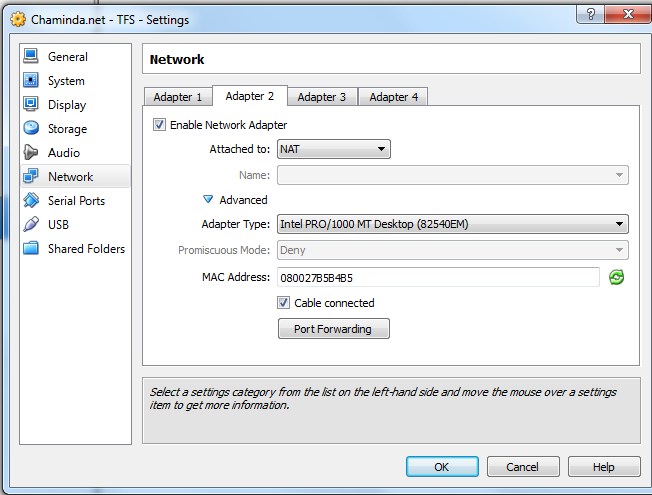Open the Storage disk icon
The width and height of the screenshot is (652, 495).
31,129
